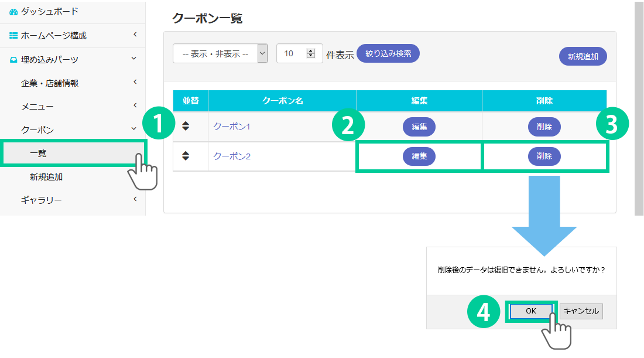
Task: Click the 埋め込みパーツ inbox icon
Action: point(13,59)
